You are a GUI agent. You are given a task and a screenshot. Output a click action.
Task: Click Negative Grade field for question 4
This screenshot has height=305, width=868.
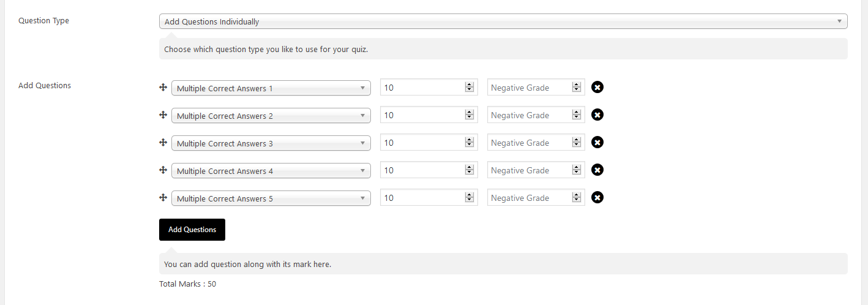529,170
